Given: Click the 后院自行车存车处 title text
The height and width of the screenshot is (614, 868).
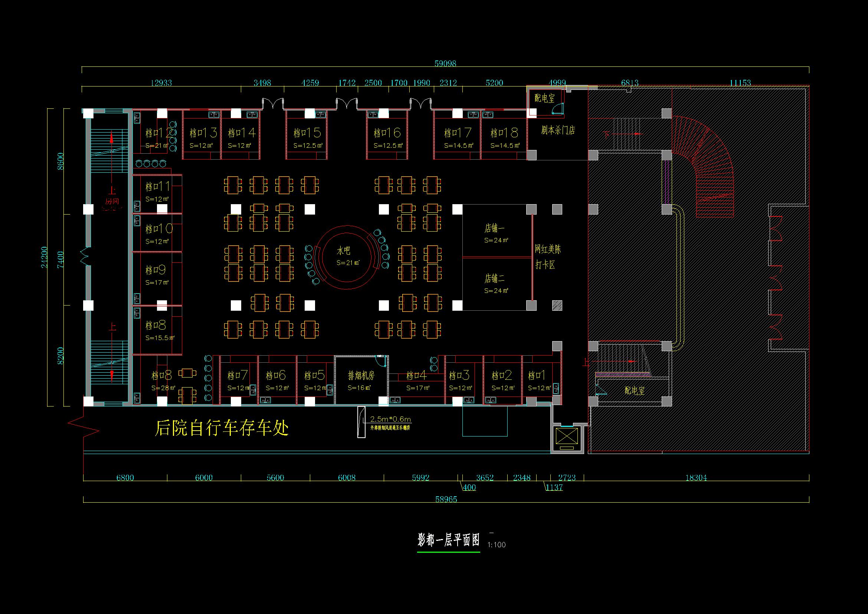Looking at the screenshot, I should pyautogui.click(x=222, y=428).
